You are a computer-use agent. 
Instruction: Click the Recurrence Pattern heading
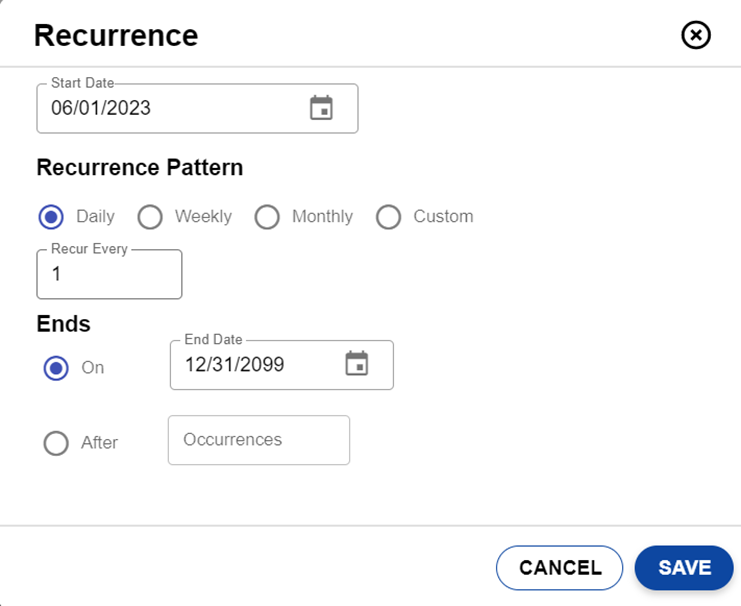click(x=140, y=167)
